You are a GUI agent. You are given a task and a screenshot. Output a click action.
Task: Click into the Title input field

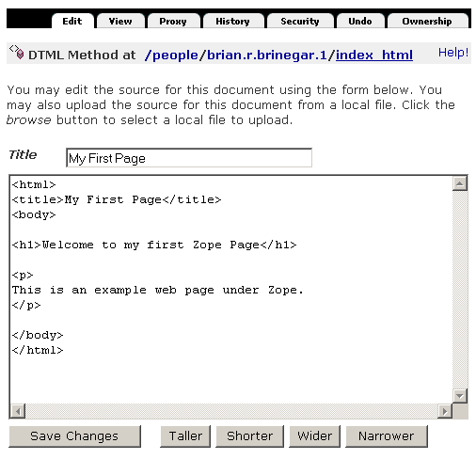pyautogui.click(x=189, y=158)
